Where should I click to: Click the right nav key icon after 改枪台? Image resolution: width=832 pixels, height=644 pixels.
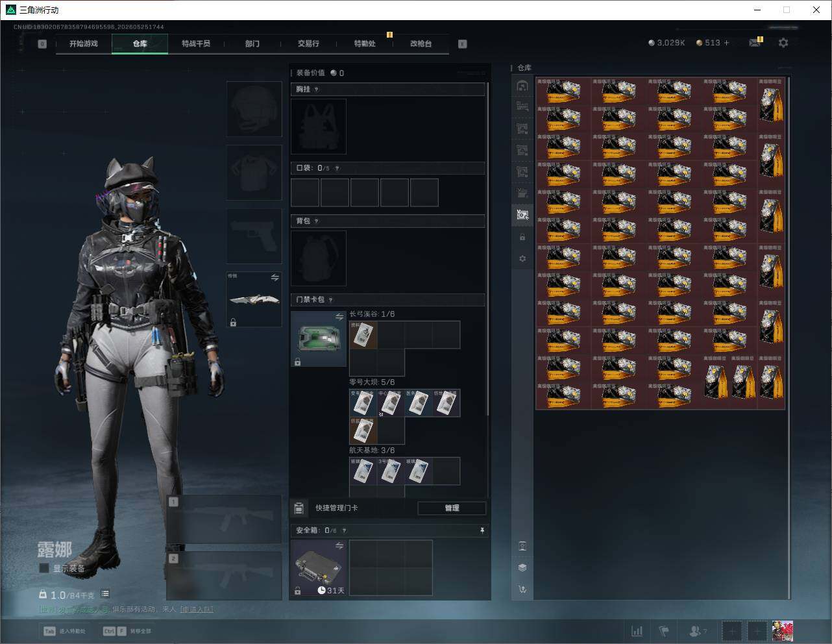coord(463,44)
